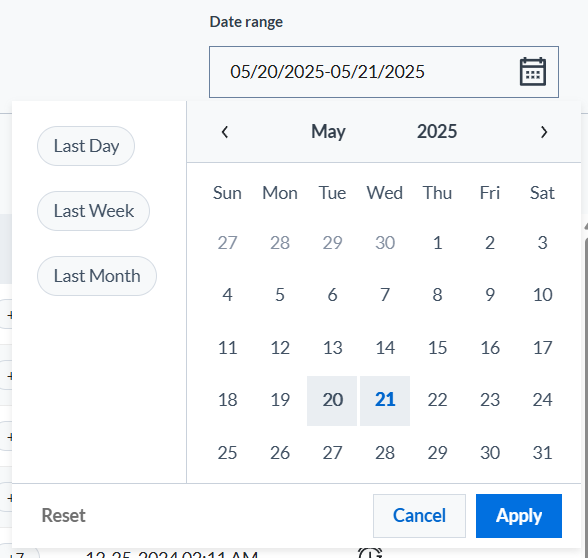588x558 pixels.
Task: Select May 31 on the calendar
Action: (542, 453)
